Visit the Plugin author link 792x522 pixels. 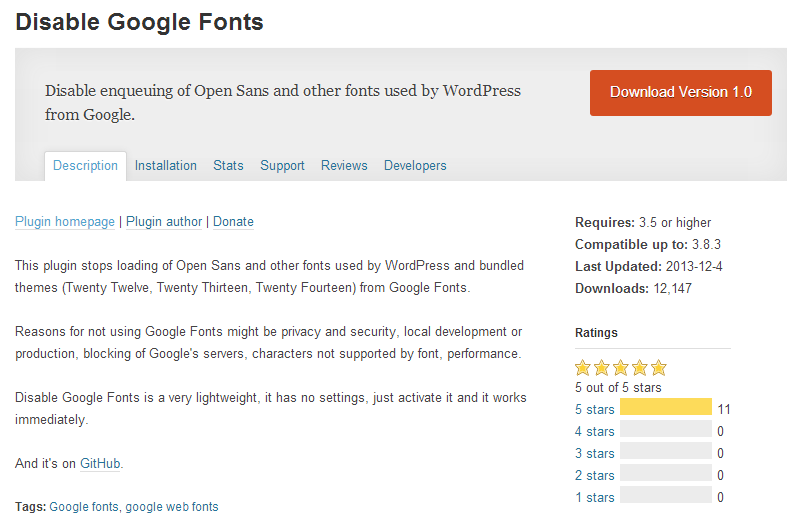point(164,222)
